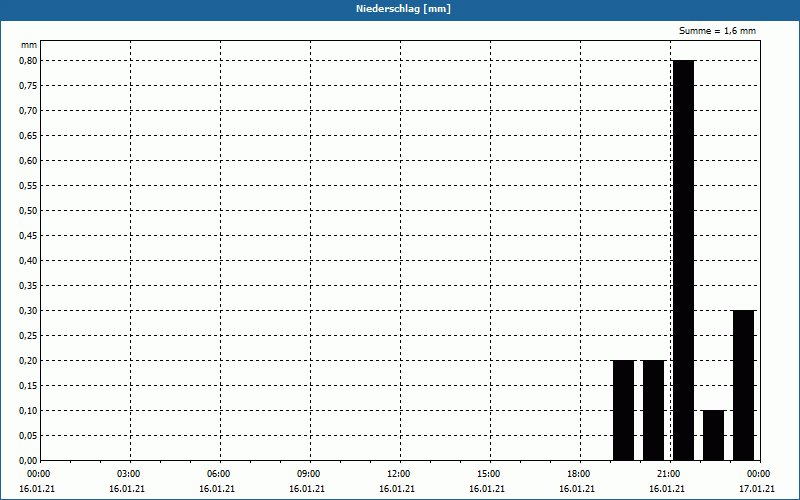Select the 0,50 y-axis value
The image size is (800, 500).
pos(28,211)
